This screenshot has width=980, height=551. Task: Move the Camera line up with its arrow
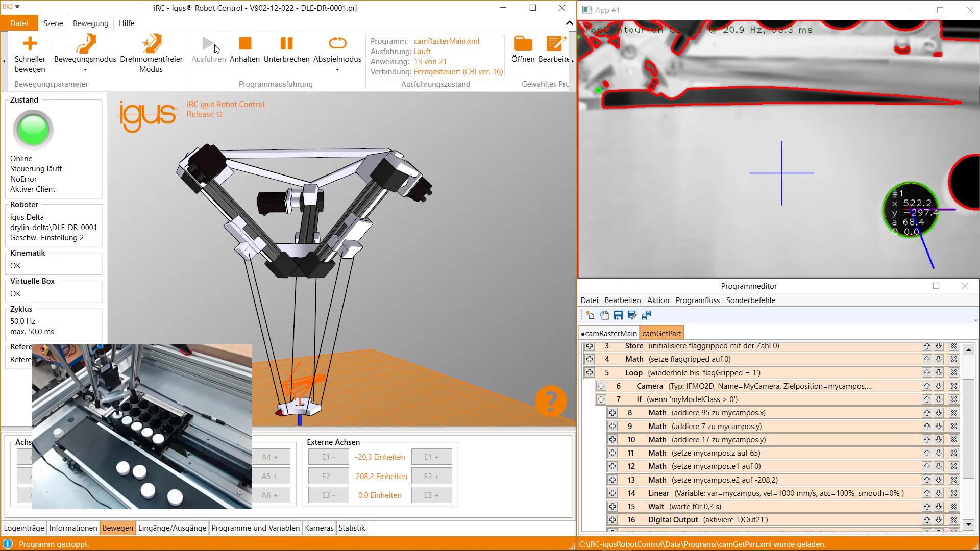point(926,386)
